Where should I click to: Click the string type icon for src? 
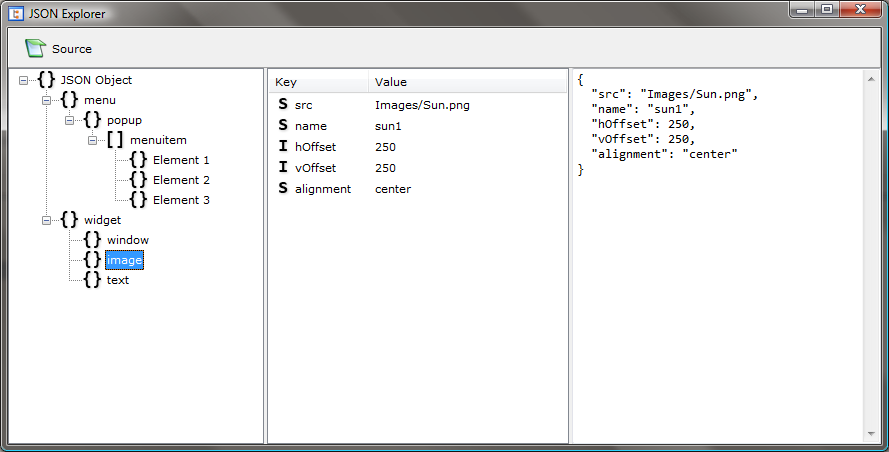tap(283, 104)
